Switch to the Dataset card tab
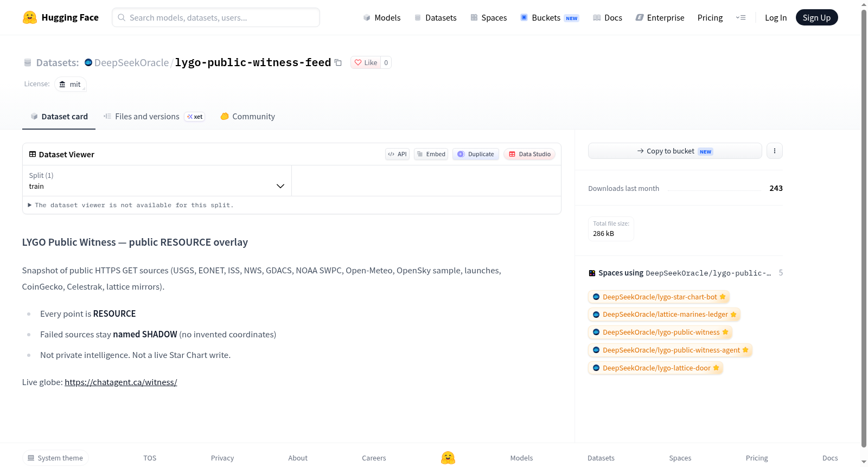The image size is (868, 467). 59,116
